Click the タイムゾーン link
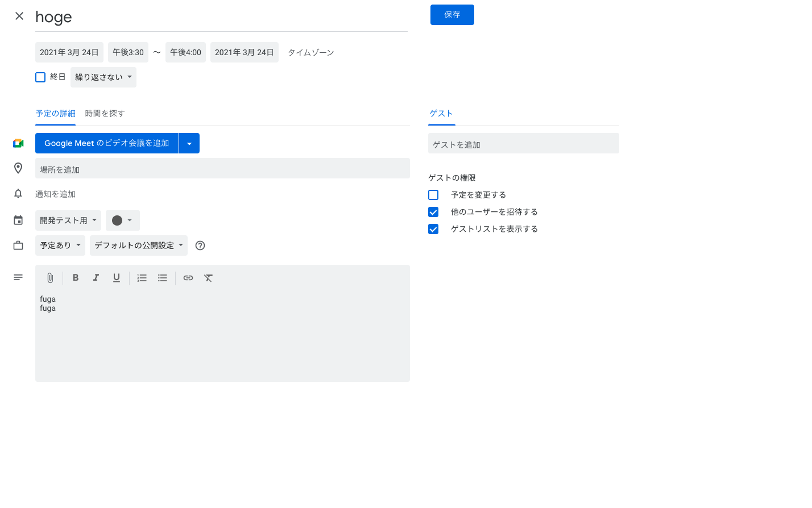Image resolution: width=812 pixels, height=508 pixels. tap(311, 52)
